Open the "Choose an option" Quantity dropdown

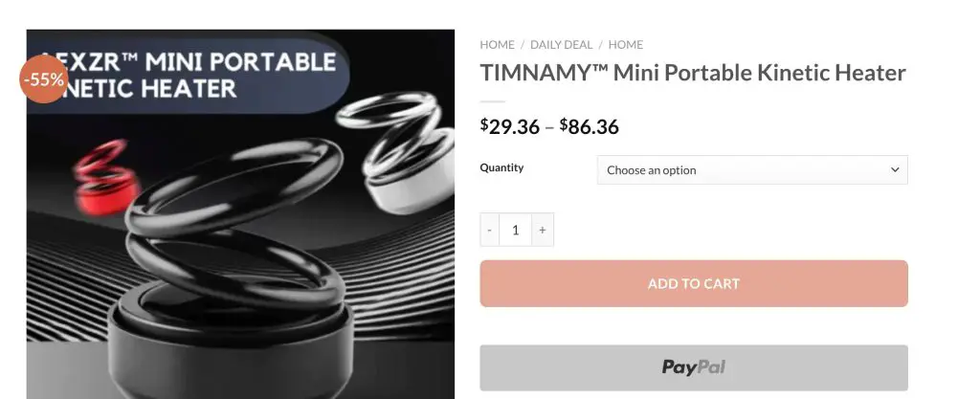[x=752, y=170]
